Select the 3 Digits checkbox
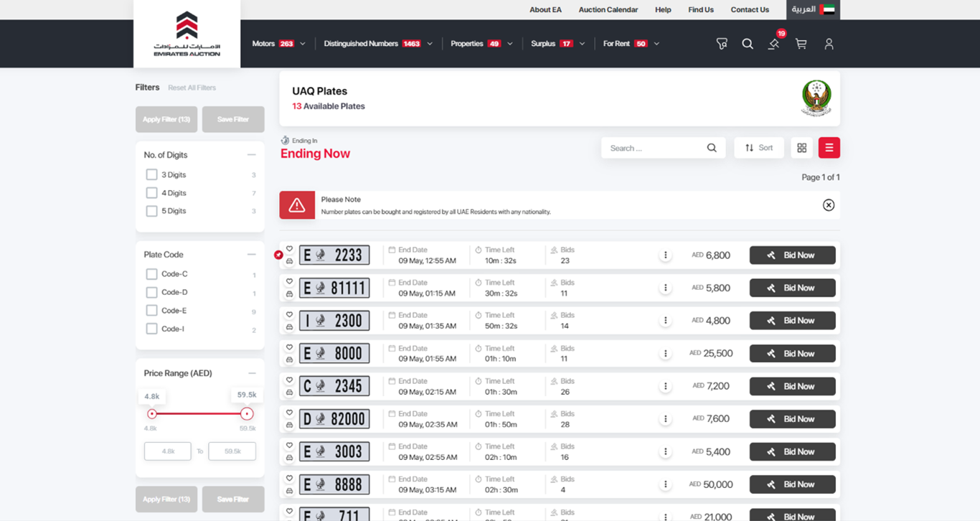Image resolution: width=980 pixels, height=521 pixels. pos(151,174)
